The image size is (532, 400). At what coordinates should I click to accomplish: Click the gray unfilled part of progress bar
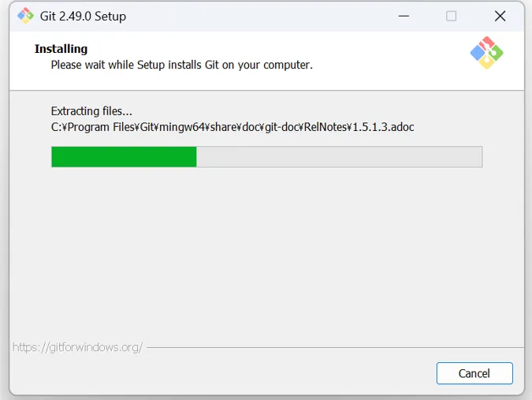tap(339, 156)
